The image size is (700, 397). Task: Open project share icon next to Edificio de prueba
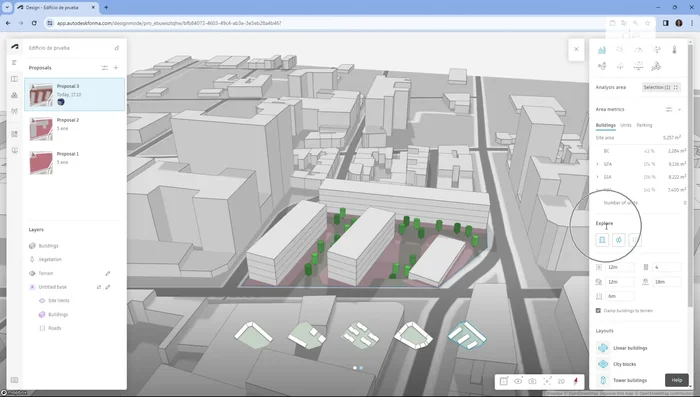(117, 48)
